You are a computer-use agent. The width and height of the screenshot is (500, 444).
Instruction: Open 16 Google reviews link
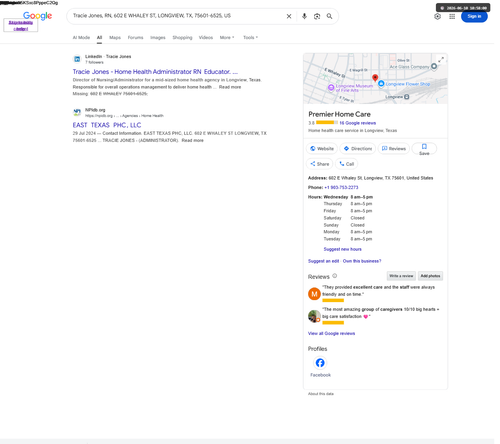(357, 123)
